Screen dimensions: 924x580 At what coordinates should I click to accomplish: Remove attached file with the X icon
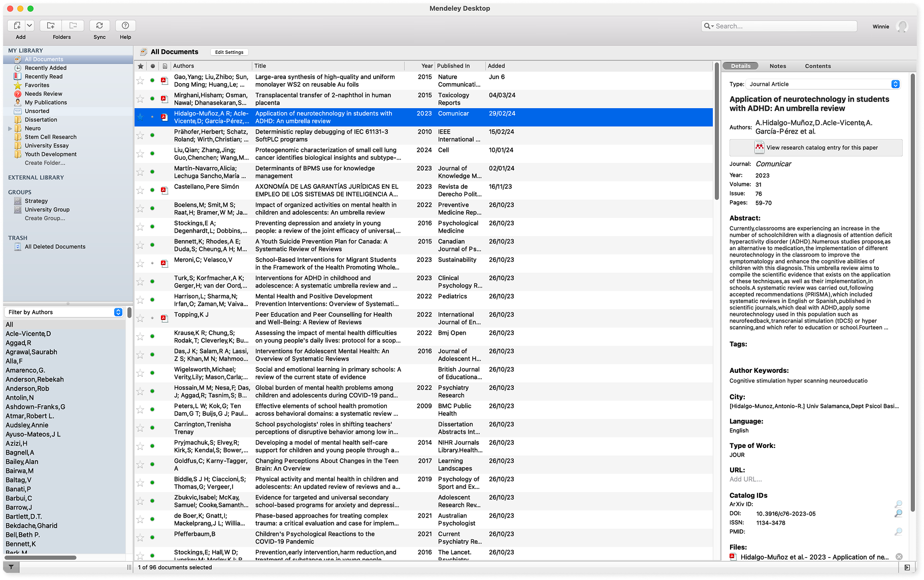coord(899,557)
